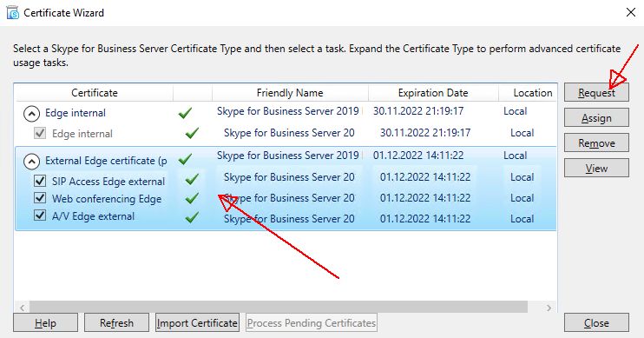Screen dimensions: 644x338
Task: Click the green checkmark on the Edge internal parent row
Action: click(x=185, y=113)
